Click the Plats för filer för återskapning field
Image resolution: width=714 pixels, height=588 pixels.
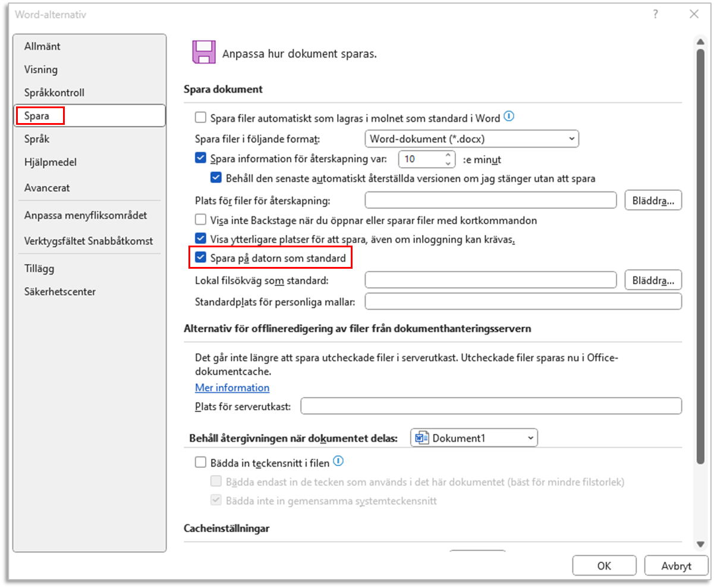[x=491, y=200]
